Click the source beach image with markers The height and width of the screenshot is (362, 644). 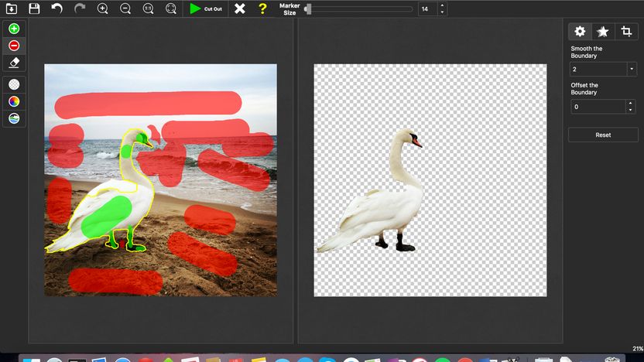click(160, 179)
